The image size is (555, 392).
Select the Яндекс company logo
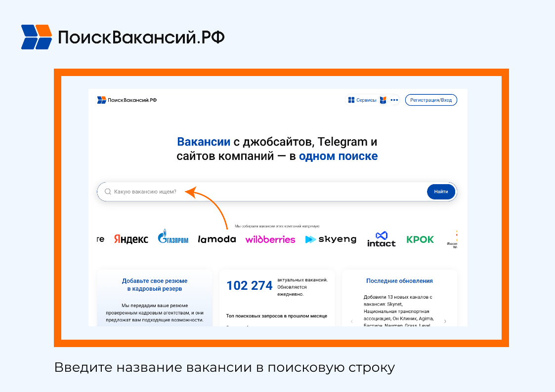(x=131, y=239)
